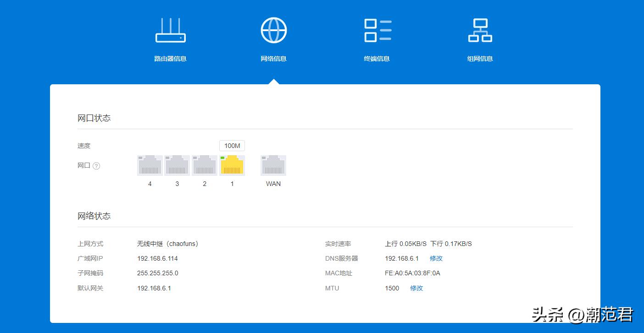
Task: Open the terminal info list icon
Action: coord(377,30)
